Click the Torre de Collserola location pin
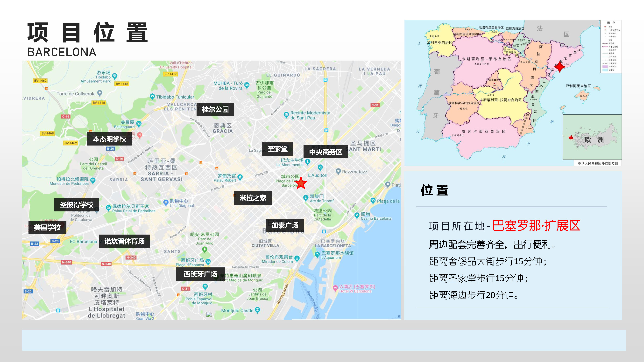Image resolution: width=644 pixels, height=362 pixels. [x=100, y=93]
